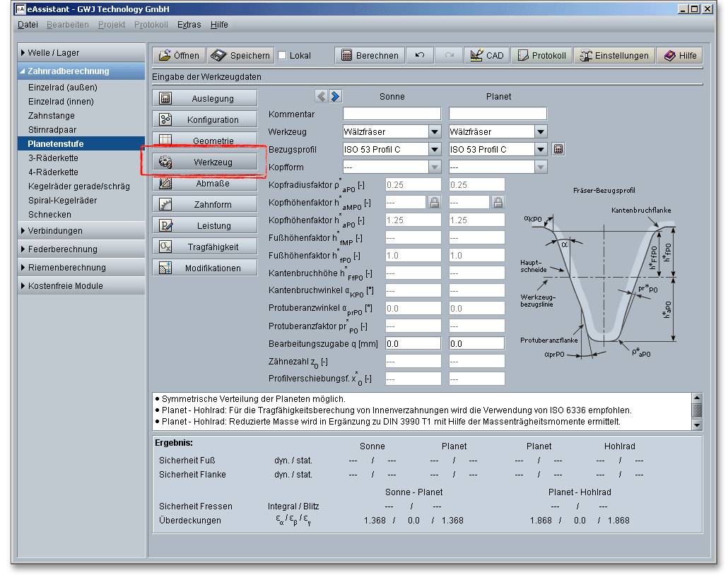Open the Extras menu
Viewport: 728px width, 575px height.
point(189,25)
